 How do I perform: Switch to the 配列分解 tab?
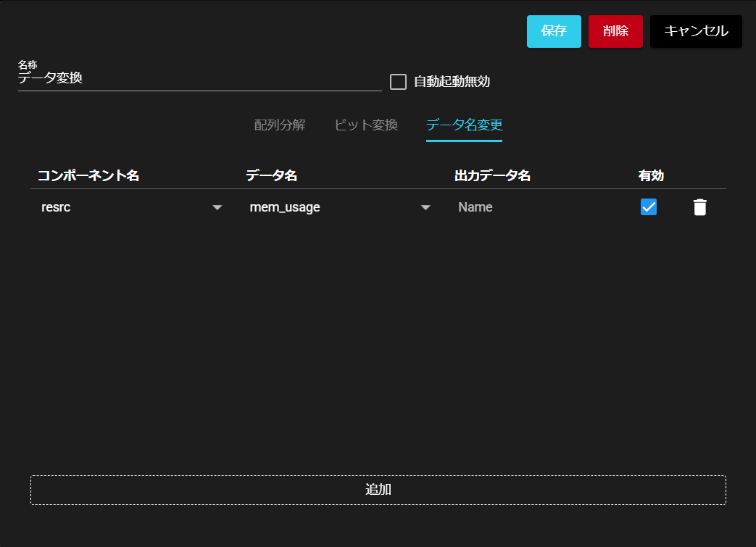[280, 125]
